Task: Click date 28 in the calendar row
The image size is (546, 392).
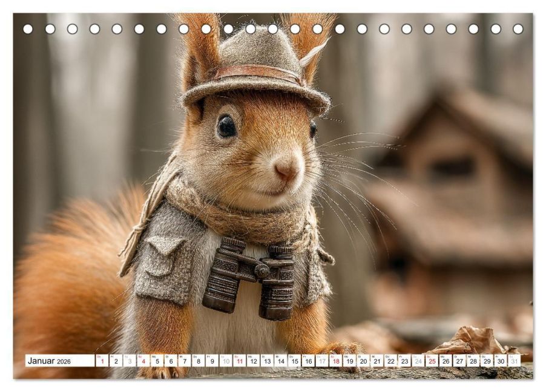Action: [473, 361]
